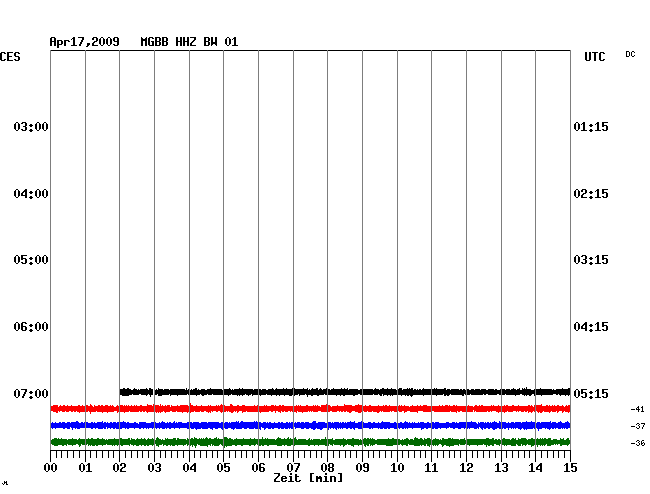Click the Zeit [min] axis title
This screenshot has width=650, height=494.
click(308, 478)
